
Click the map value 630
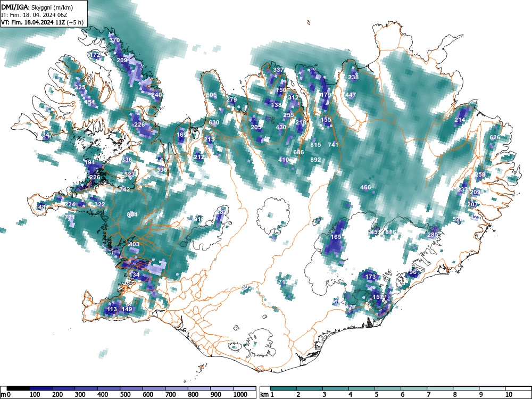214,123
